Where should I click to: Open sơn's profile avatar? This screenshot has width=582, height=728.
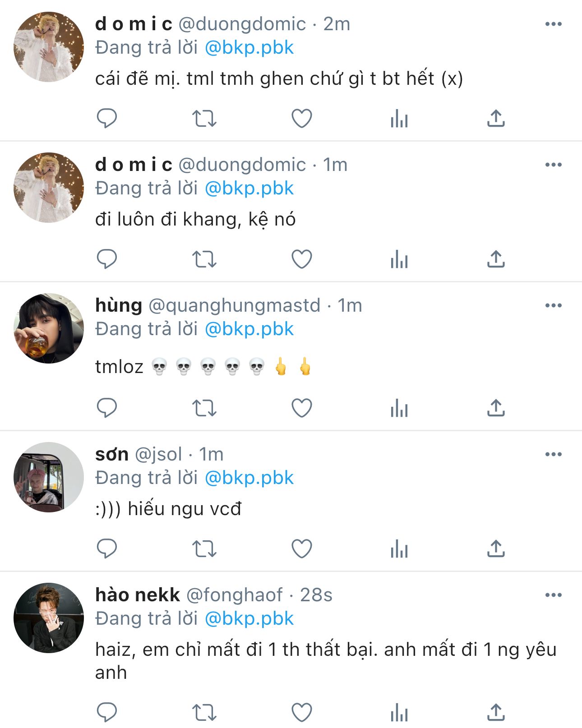[49, 477]
